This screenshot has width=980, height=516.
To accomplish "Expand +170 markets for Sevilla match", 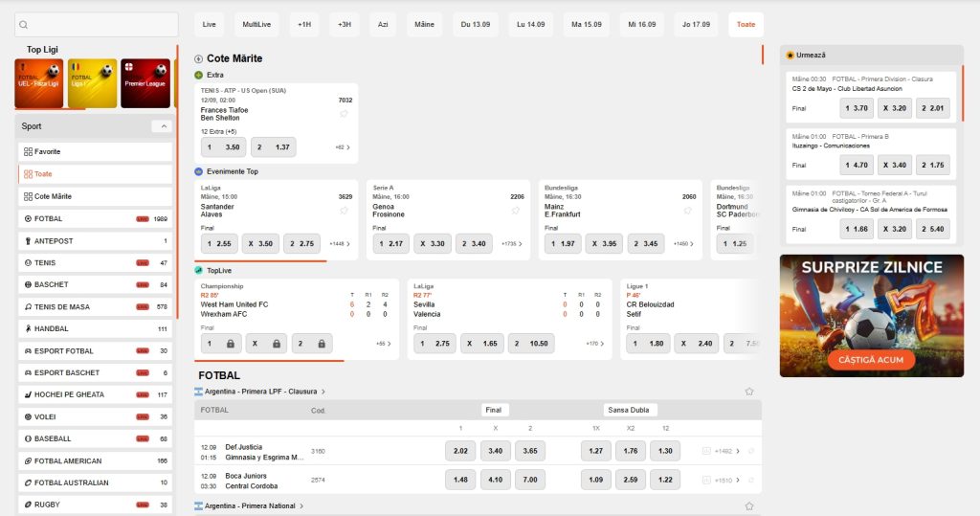I will pyautogui.click(x=595, y=344).
